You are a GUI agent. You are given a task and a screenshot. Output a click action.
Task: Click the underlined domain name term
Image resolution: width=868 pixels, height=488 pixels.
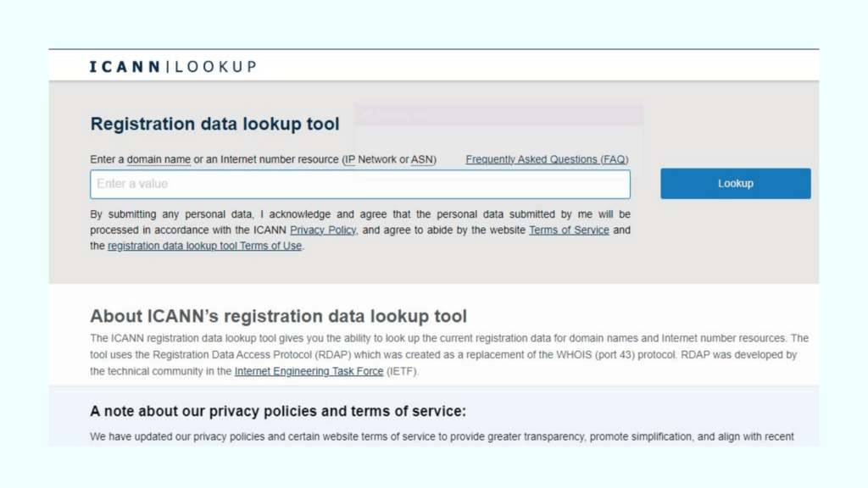[x=159, y=159]
